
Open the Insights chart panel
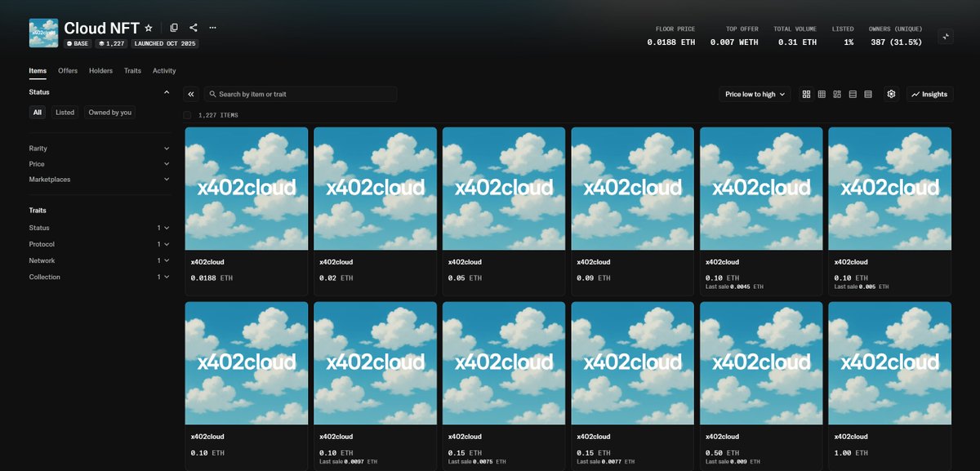(929, 94)
